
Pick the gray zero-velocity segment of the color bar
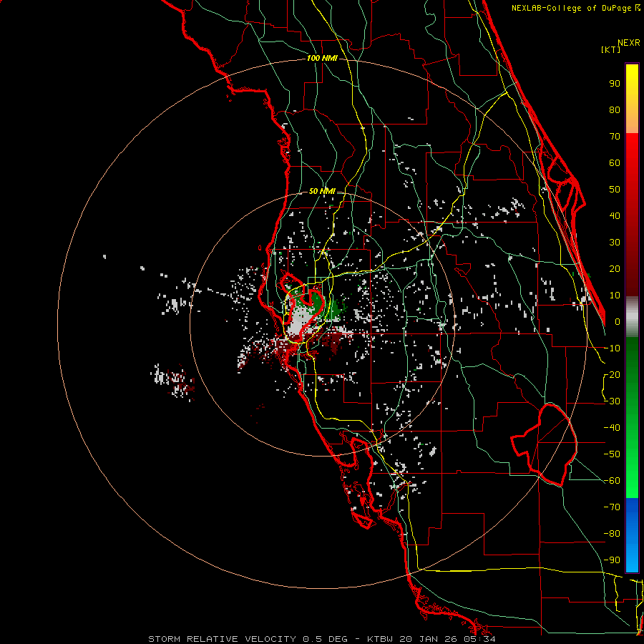(632, 317)
